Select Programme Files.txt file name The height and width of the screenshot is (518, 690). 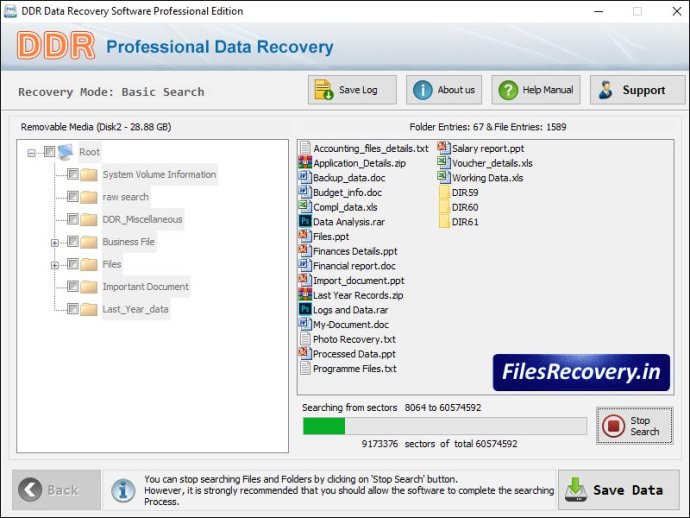point(355,368)
